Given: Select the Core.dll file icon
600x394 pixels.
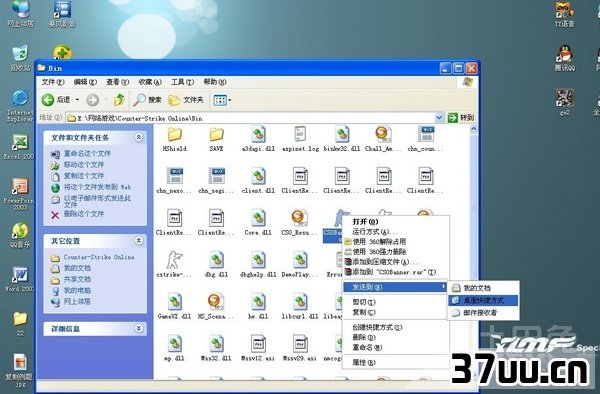Looking at the screenshot, I should (x=258, y=218).
